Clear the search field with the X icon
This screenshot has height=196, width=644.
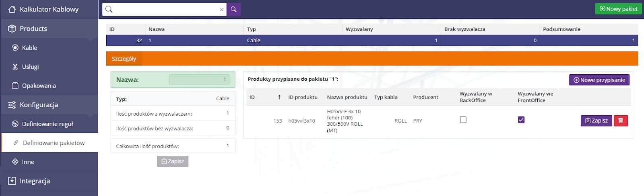[x=221, y=10]
